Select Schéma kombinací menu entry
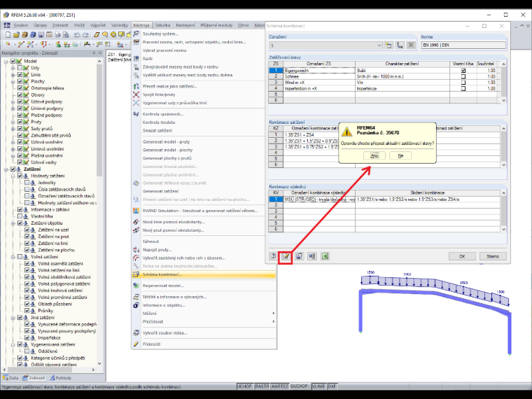This screenshot has height=399, width=532. (x=204, y=274)
